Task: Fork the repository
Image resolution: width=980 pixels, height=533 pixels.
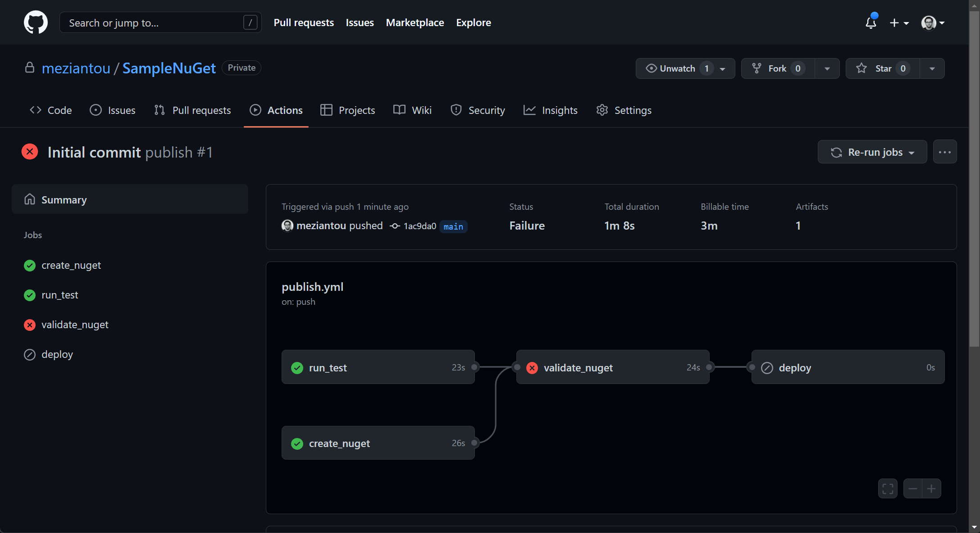Action: click(777, 68)
